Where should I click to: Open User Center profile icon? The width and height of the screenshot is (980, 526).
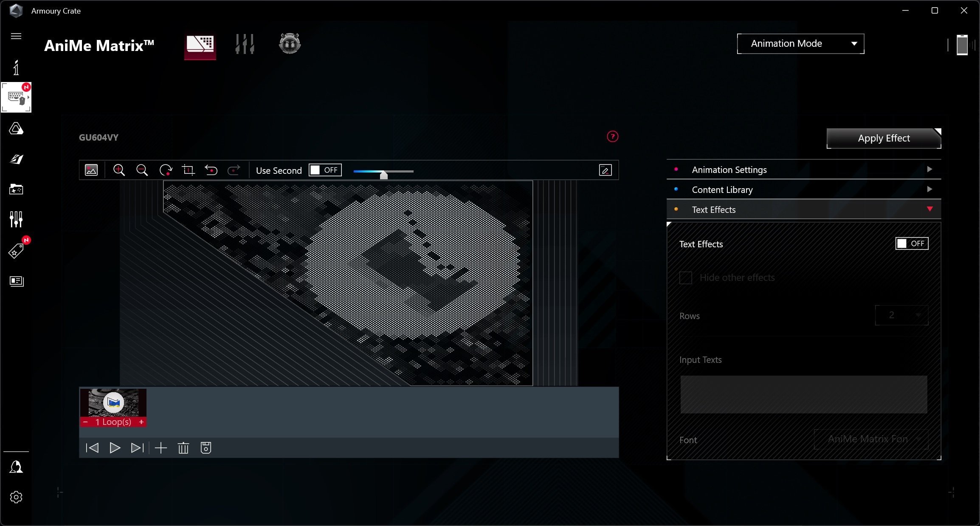[16, 467]
